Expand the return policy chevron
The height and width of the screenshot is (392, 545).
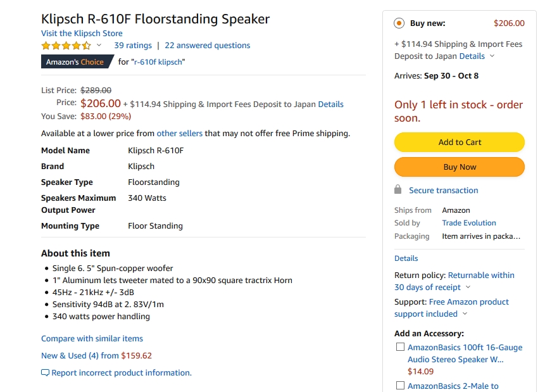point(468,288)
